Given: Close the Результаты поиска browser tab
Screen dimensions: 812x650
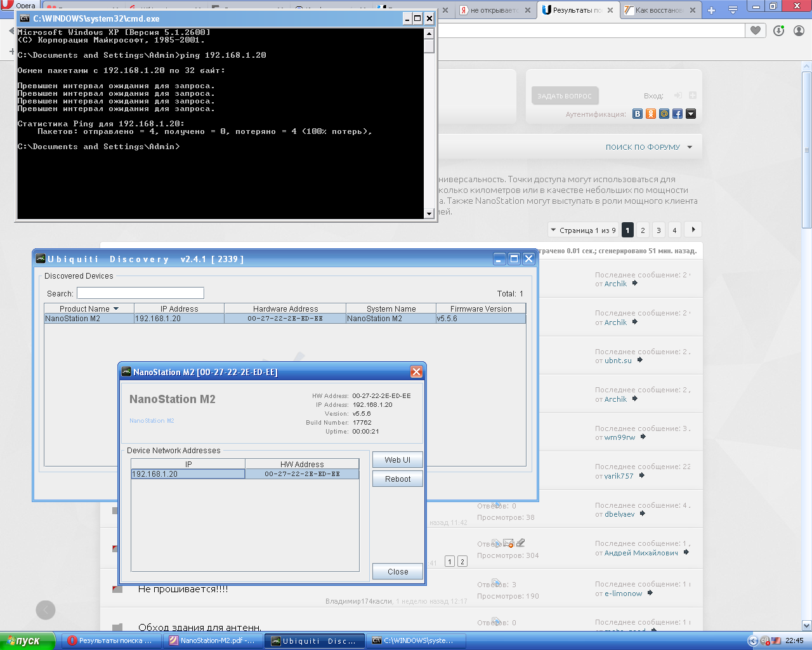Looking at the screenshot, I should coord(610,10).
